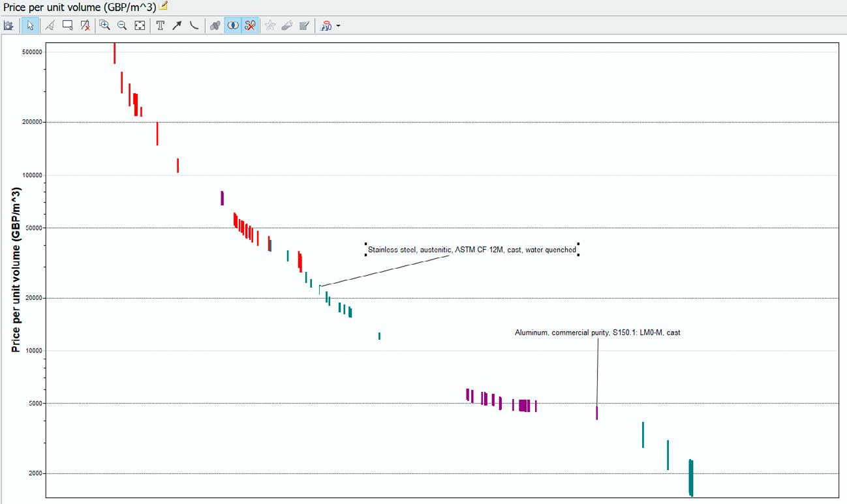The width and height of the screenshot is (847, 504).
Task: Click the purple bar under Aluminum label line
Action: (596, 413)
